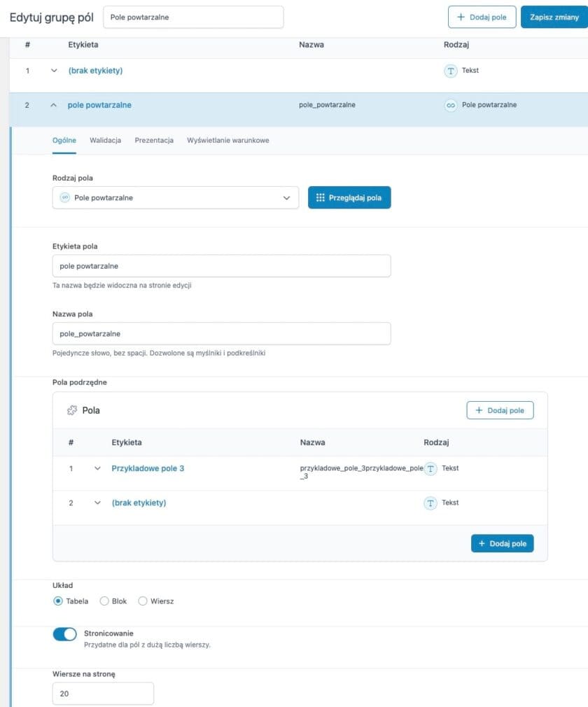Viewport: 588px width, 707px height.
Task: Open the Rodzaj pola dropdown
Action: pos(175,198)
